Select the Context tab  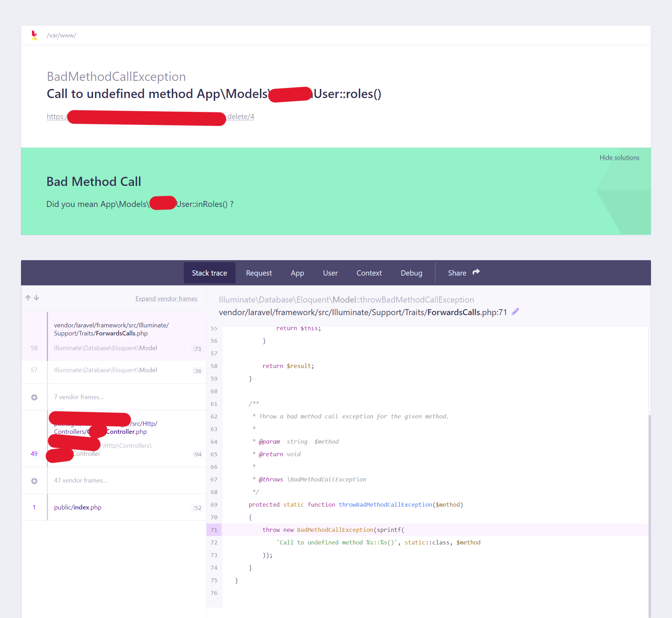click(x=369, y=273)
